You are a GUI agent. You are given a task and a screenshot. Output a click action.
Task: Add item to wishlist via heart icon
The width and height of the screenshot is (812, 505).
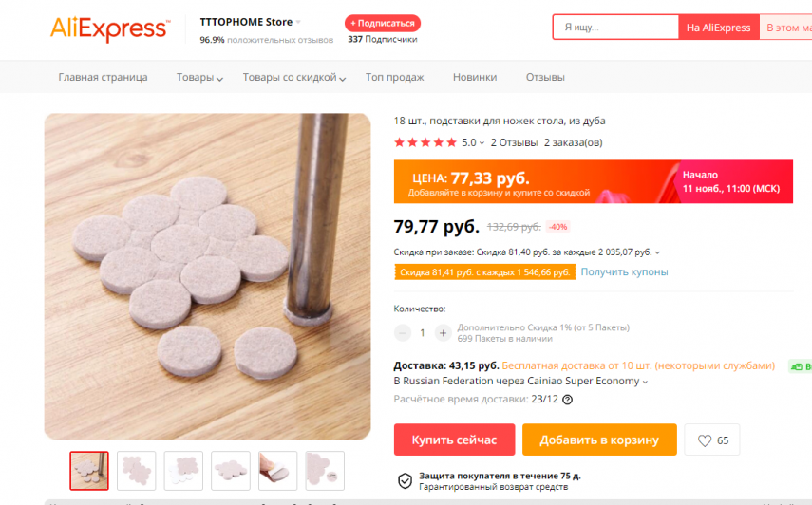tap(705, 440)
